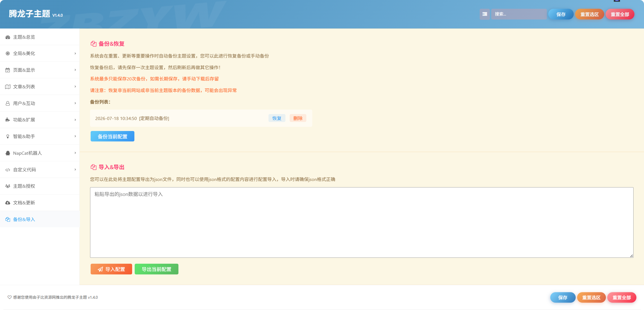Click the user icon beside 用户&互动
The width and height of the screenshot is (644, 310).
(x=8, y=103)
